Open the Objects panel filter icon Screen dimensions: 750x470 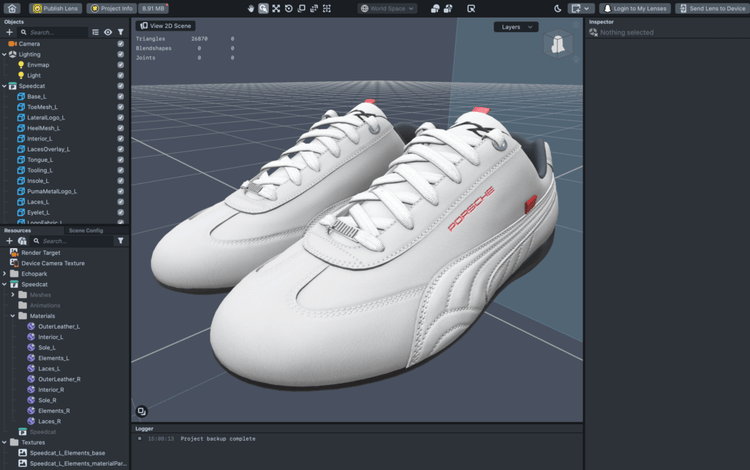click(120, 32)
